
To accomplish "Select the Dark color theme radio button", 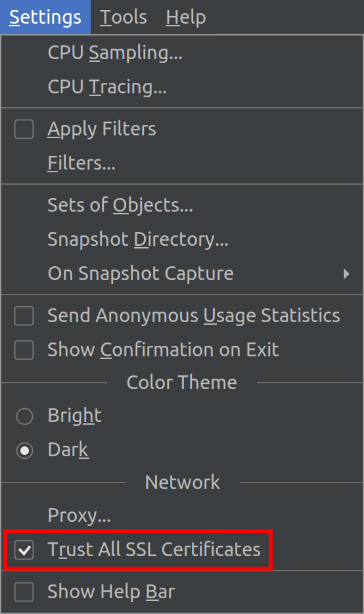I will [24, 450].
